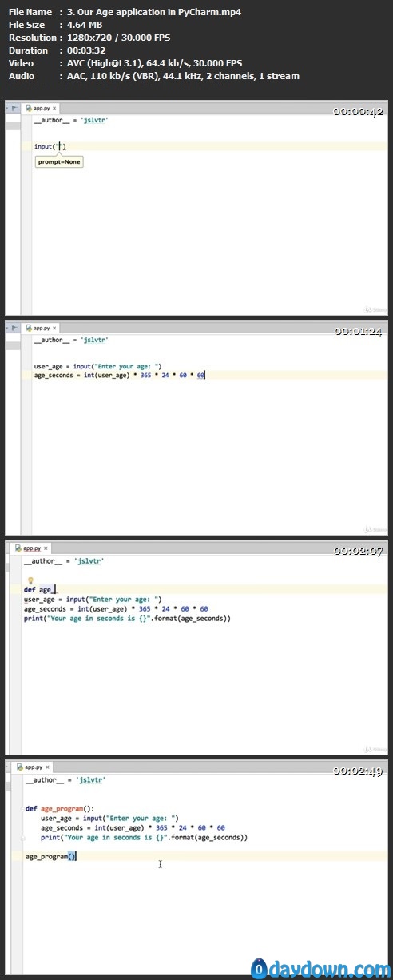
Task: Click the fold marker beside print in last frame
Action: 24,838
